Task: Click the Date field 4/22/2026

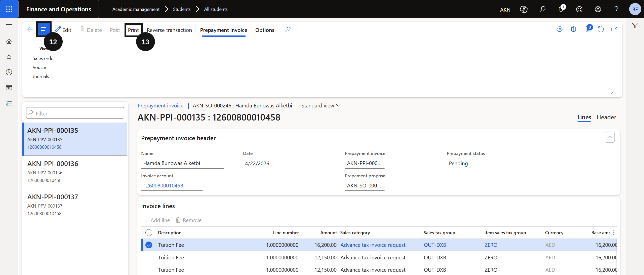Action: tap(274, 164)
